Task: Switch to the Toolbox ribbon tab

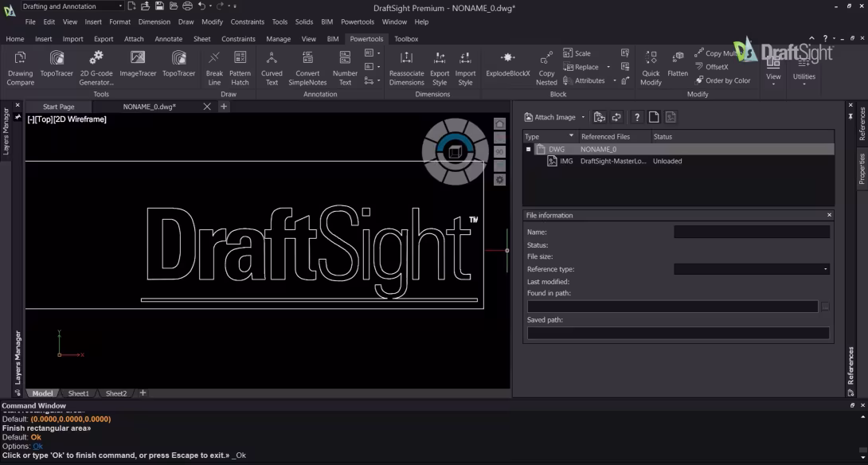Action: pos(406,39)
